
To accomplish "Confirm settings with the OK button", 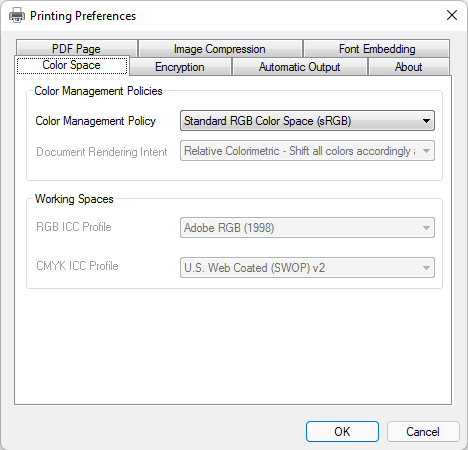I will 342,432.
